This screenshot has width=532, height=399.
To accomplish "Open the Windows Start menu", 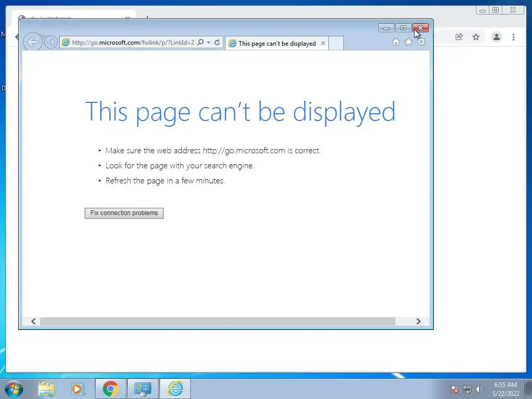I will coord(14,389).
